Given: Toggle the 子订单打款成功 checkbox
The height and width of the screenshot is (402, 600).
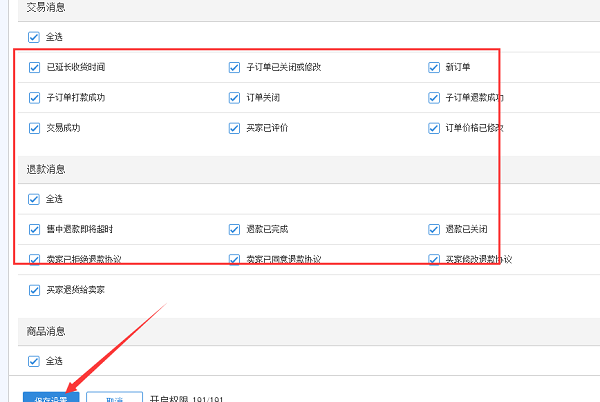Looking at the screenshot, I should point(34,98).
